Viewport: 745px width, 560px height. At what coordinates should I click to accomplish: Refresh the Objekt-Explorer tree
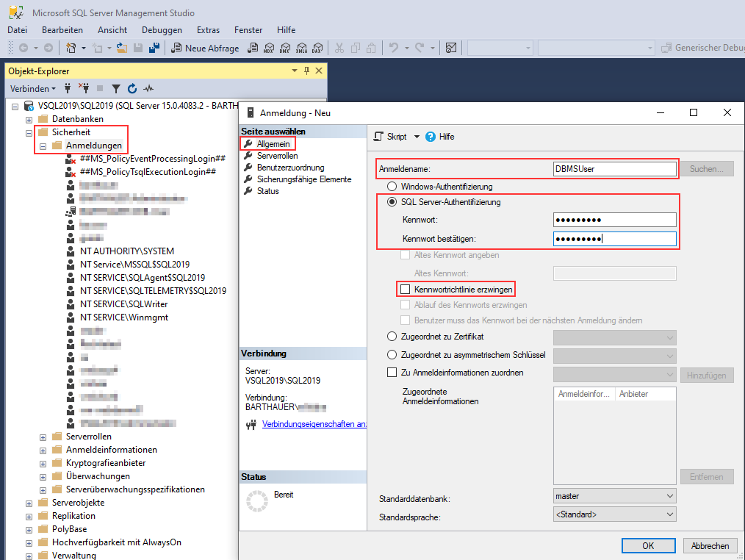132,88
